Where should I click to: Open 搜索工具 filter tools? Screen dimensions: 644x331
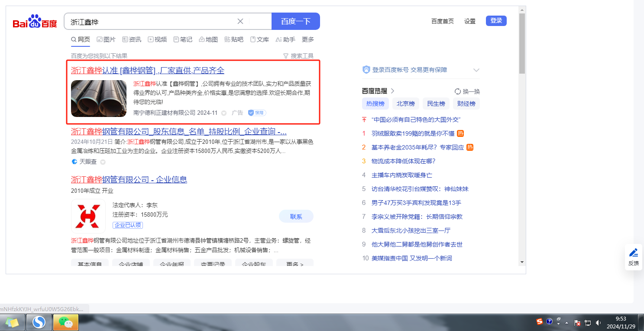pyautogui.click(x=298, y=56)
